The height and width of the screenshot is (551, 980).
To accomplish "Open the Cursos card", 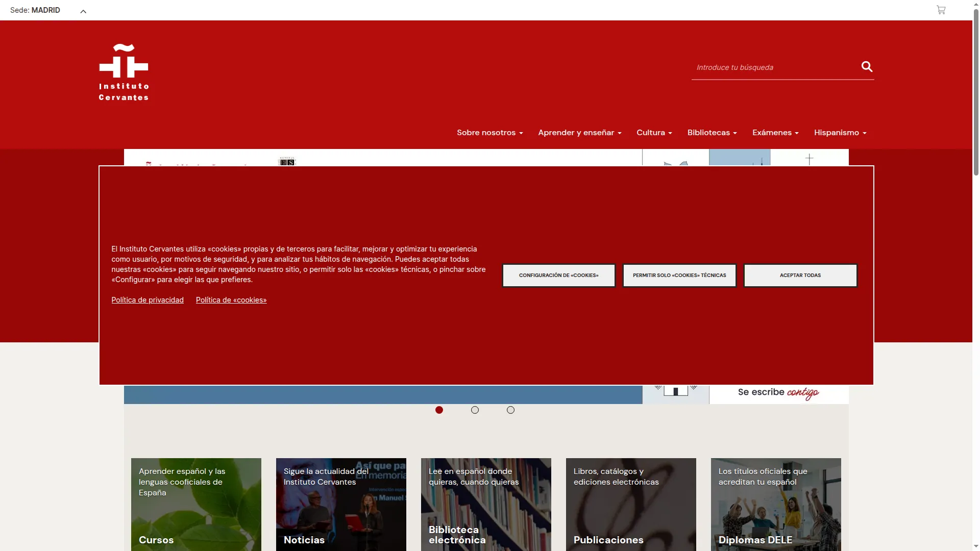I will [196, 504].
